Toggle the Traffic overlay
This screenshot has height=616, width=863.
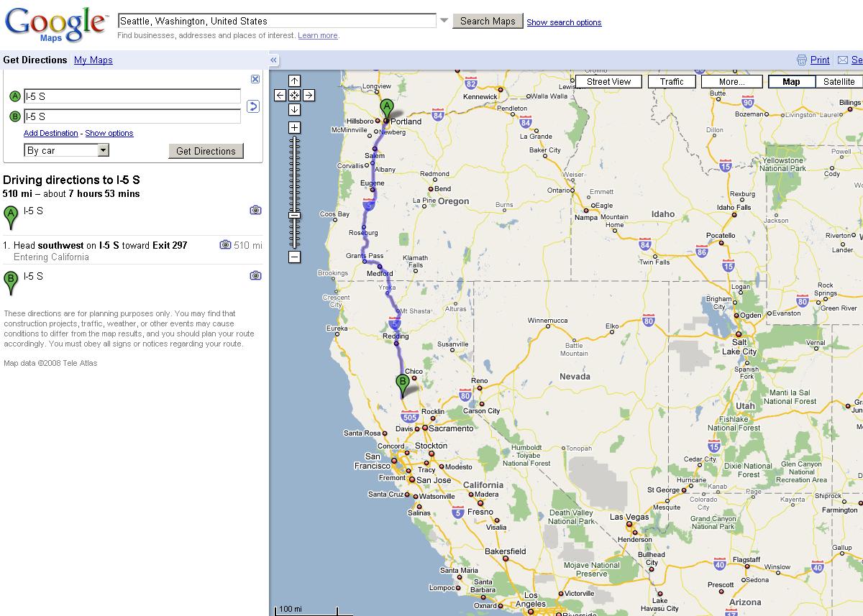[x=671, y=81]
